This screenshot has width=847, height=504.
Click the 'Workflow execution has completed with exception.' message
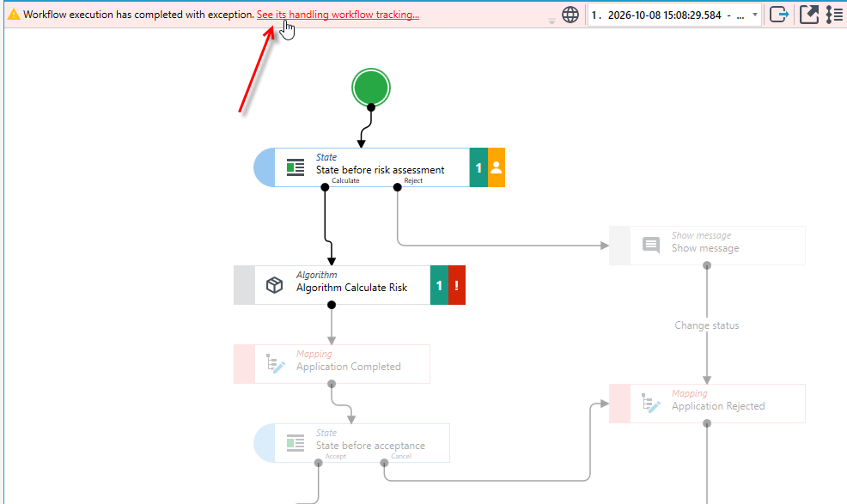point(139,15)
